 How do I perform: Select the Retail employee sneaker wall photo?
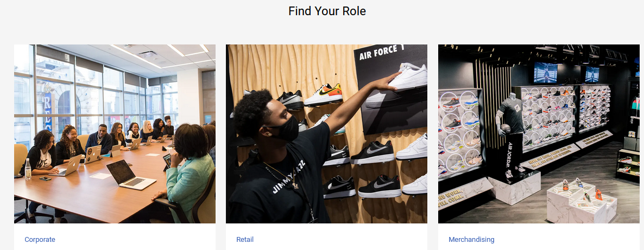tap(326, 134)
